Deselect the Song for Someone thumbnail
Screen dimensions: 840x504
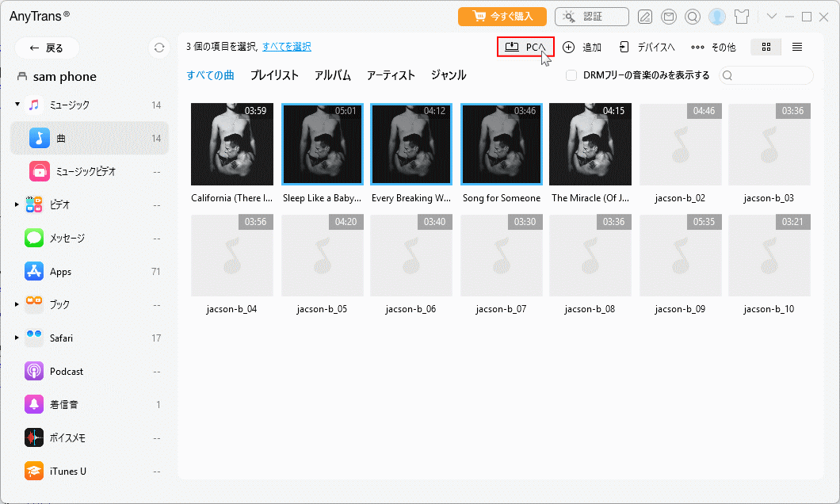pos(502,144)
